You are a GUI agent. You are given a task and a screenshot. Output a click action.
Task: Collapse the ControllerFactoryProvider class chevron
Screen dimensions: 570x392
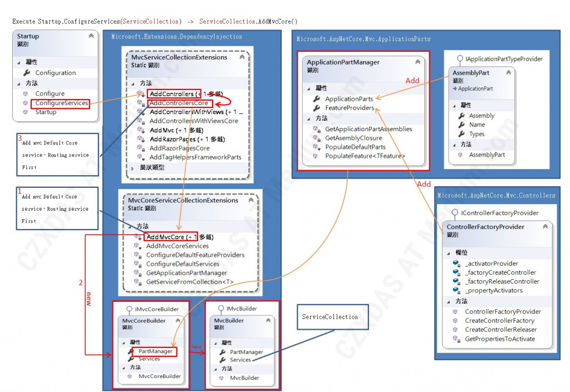pos(546,226)
